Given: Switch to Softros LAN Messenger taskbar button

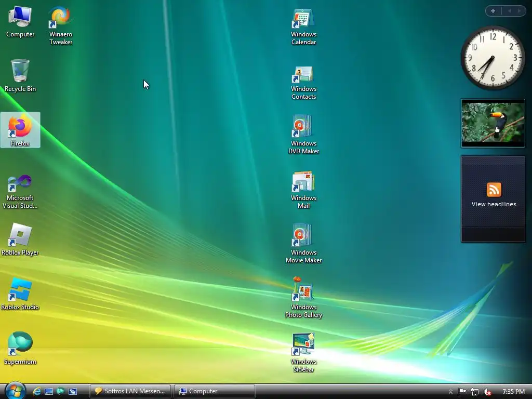Looking at the screenshot, I should pos(130,391).
